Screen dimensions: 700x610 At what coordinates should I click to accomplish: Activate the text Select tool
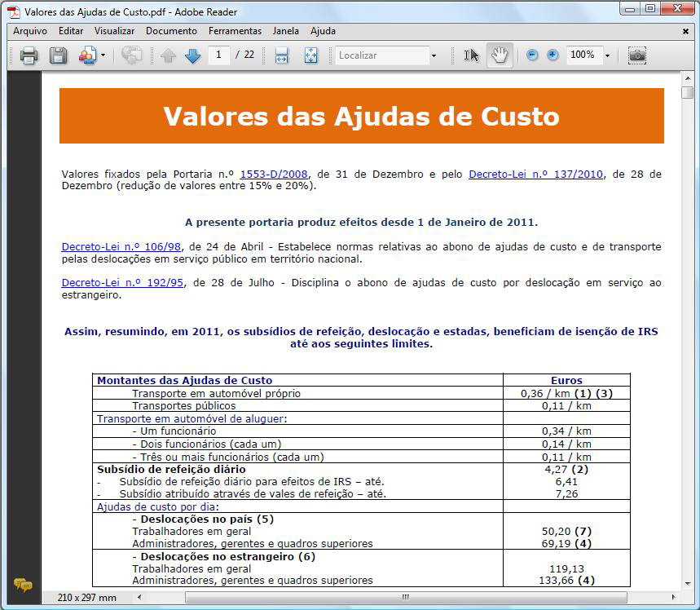coord(471,55)
